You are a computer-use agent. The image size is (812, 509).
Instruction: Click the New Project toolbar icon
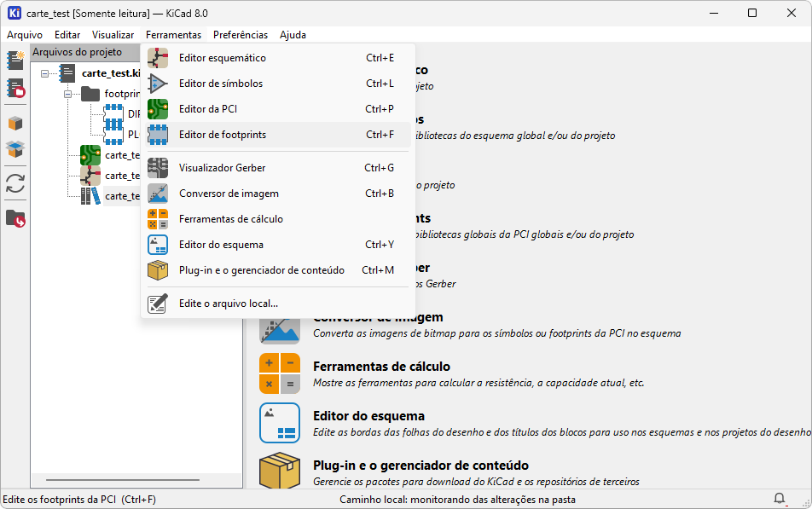pyautogui.click(x=15, y=61)
